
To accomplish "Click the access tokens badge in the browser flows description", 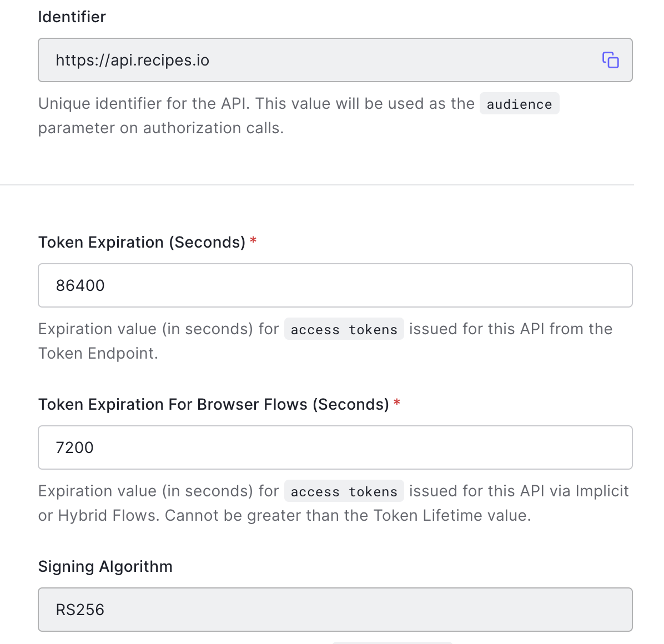I will [x=344, y=491].
